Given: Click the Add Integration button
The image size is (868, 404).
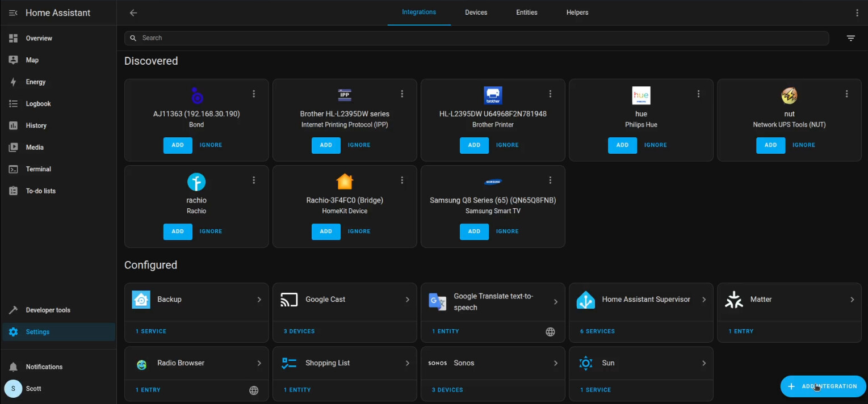Looking at the screenshot, I should click(823, 386).
